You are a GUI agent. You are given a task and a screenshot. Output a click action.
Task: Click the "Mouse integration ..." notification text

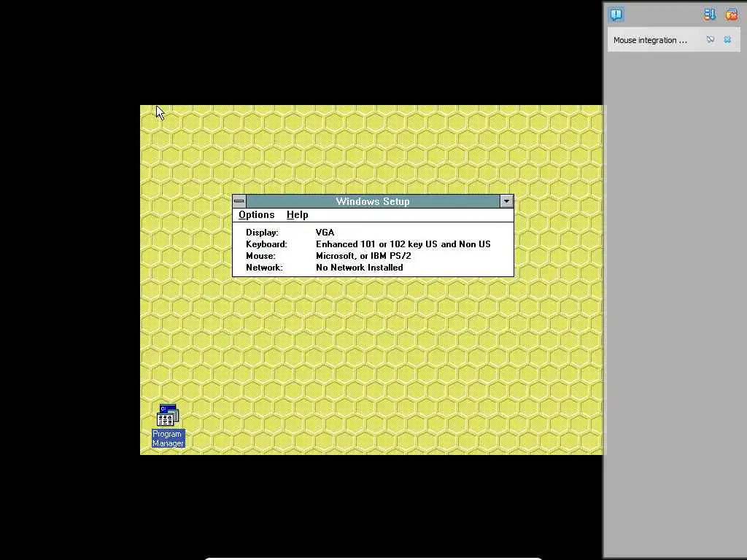(650, 41)
